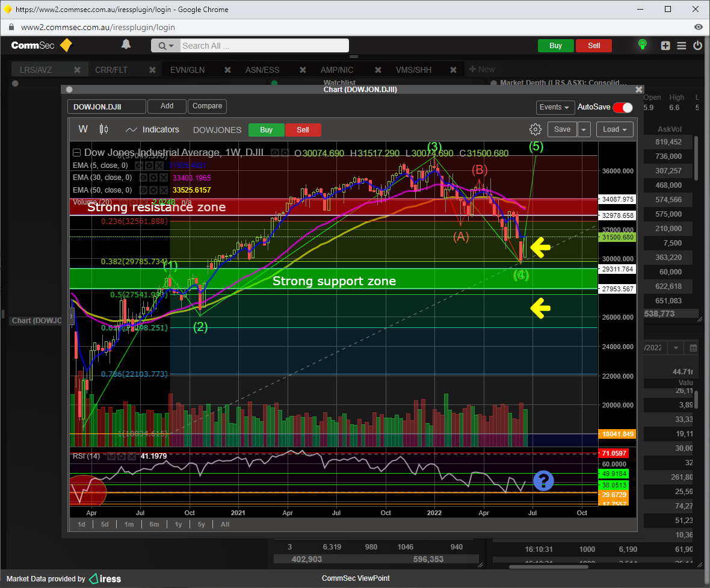Toggle visibility of Dow Jones main series

coord(275,153)
